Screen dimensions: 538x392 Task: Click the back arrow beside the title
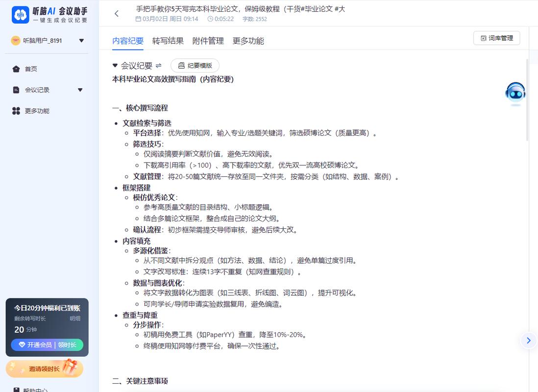[x=116, y=13]
